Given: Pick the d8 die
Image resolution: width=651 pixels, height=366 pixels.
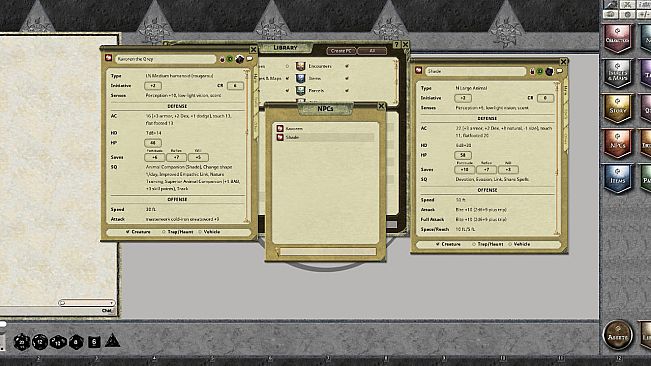Looking at the screenshot, I should pyautogui.click(x=76, y=342).
